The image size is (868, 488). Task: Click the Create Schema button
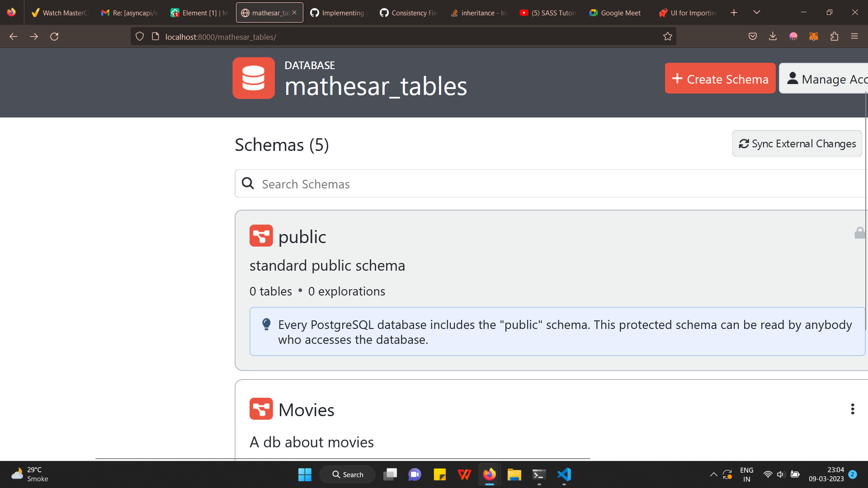pyautogui.click(x=720, y=79)
